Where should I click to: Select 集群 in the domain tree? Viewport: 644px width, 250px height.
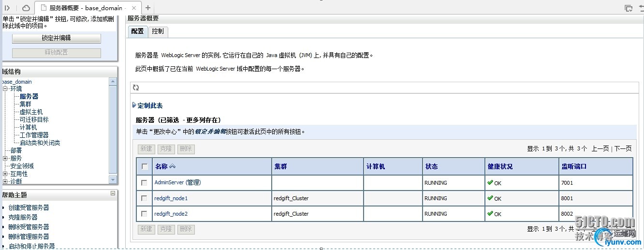pyautogui.click(x=26, y=104)
